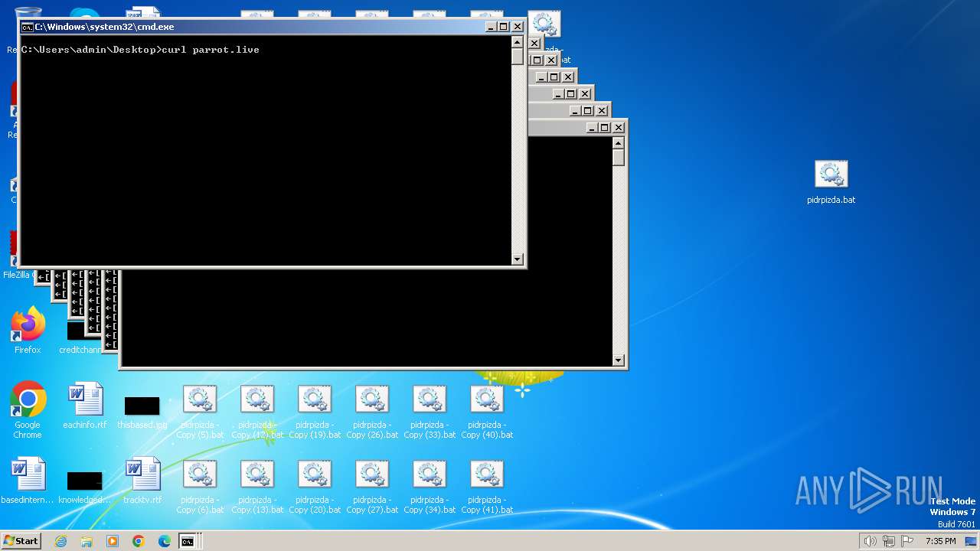The height and width of the screenshot is (551, 980).
Task: Open eachinfo.rtf document
Action: [85, 406]
